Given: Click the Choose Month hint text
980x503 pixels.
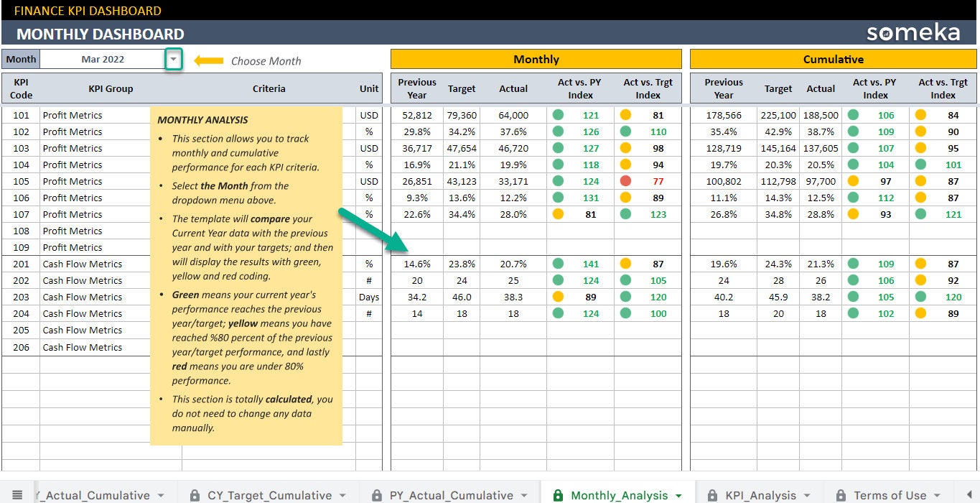Looking at the screenshot, I should coord(266,61).
